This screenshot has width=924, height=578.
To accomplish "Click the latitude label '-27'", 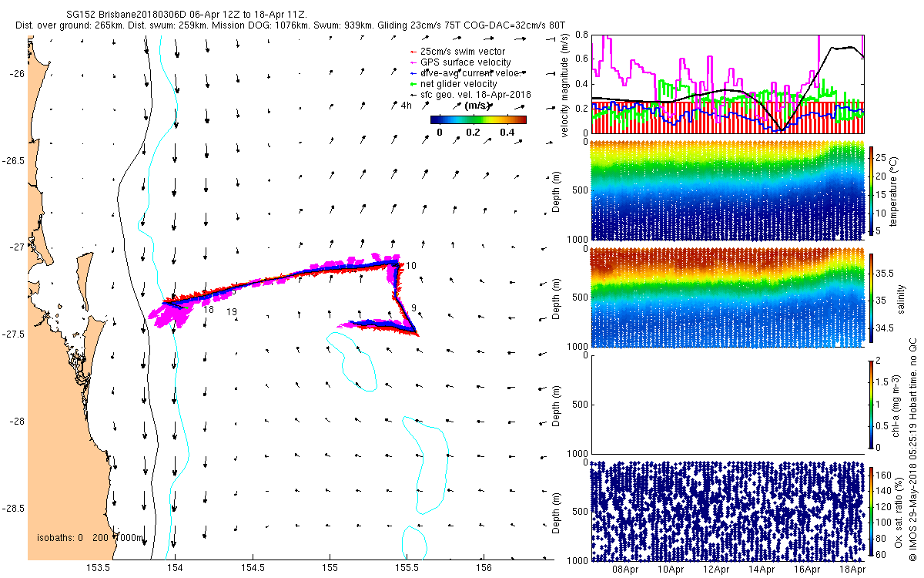I will (x=17, y=247).
